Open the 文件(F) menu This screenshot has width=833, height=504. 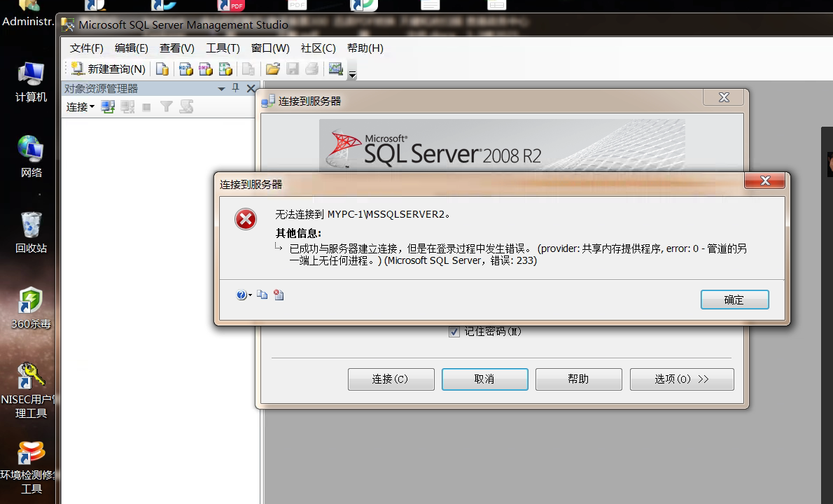[86, 48]
